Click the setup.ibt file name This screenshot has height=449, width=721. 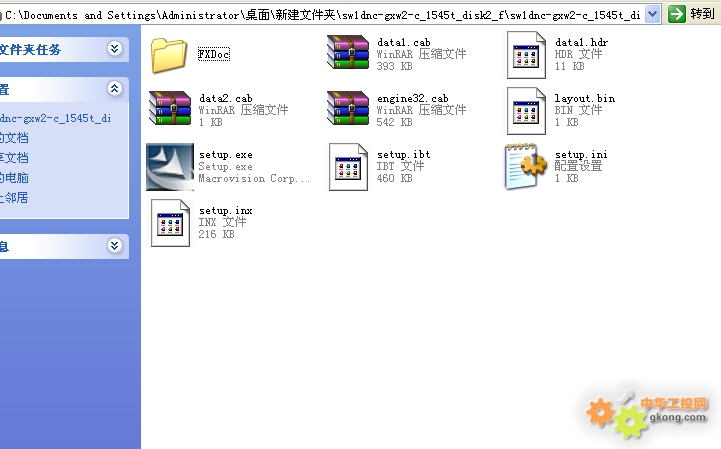[404, 155]
